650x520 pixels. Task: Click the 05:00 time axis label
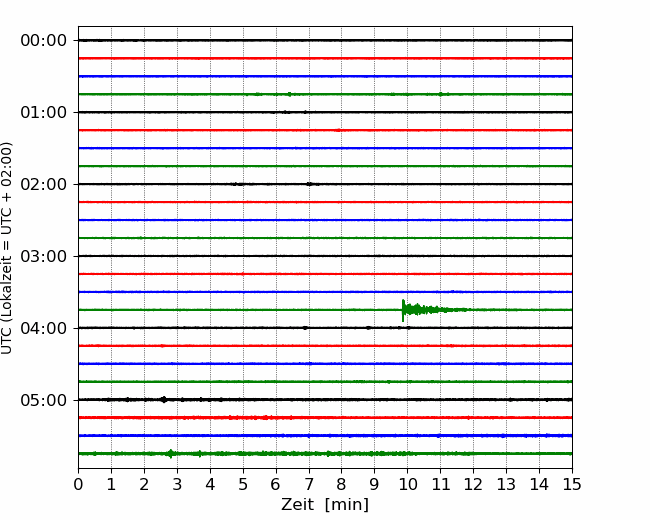click(x=44, y=401)
